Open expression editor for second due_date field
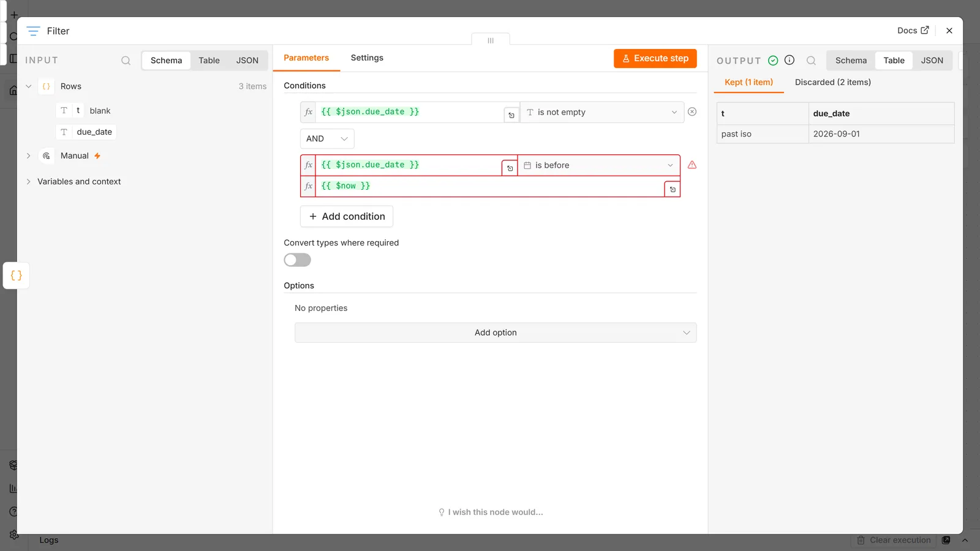 510,168
